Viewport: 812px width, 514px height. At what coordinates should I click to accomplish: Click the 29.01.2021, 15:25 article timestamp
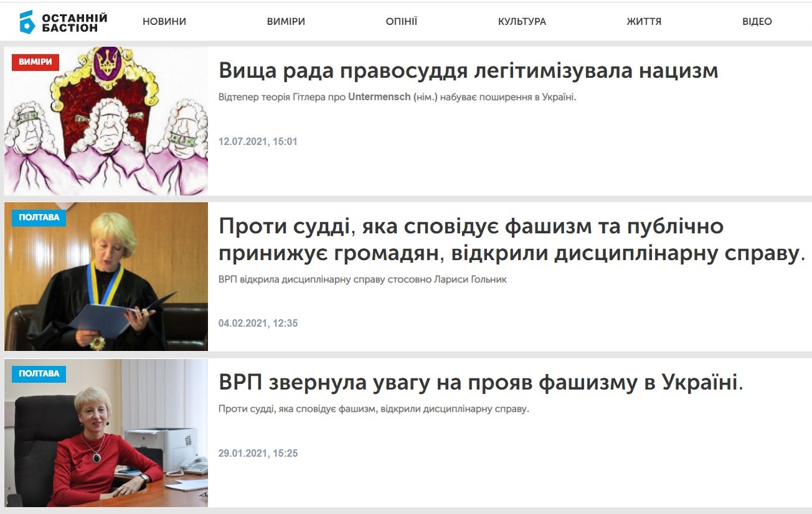pyautogui.click(x=258, y=453)
